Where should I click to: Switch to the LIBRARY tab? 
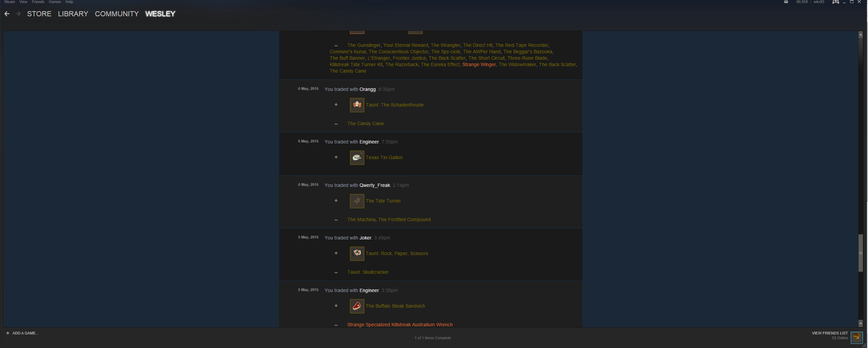pyautogui.click(x=73, y=14)
